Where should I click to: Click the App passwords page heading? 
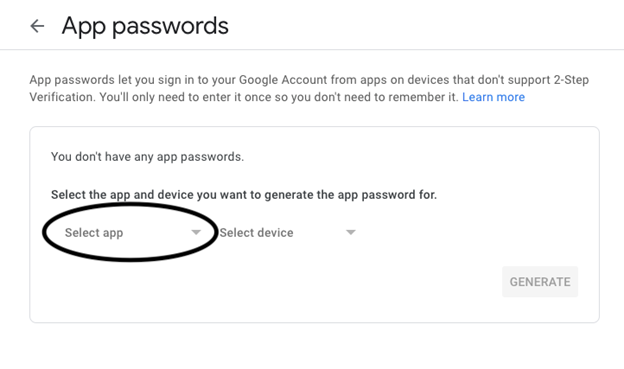(145, 26)
